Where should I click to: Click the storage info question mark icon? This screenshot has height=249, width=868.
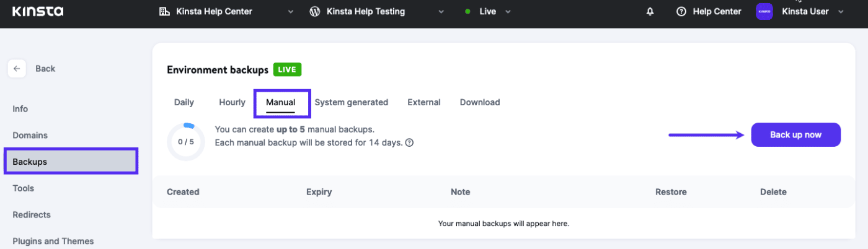[x=409, y=142]
